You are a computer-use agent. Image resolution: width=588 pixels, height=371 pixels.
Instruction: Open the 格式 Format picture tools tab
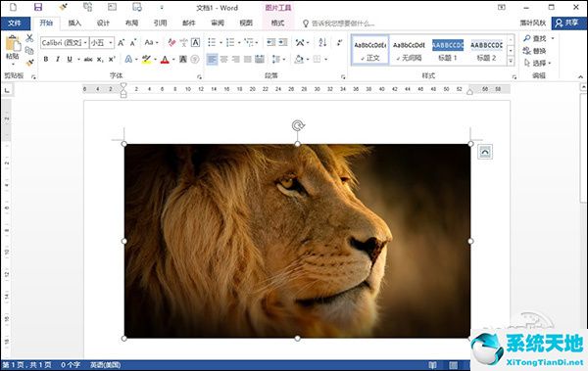point(278,23)
